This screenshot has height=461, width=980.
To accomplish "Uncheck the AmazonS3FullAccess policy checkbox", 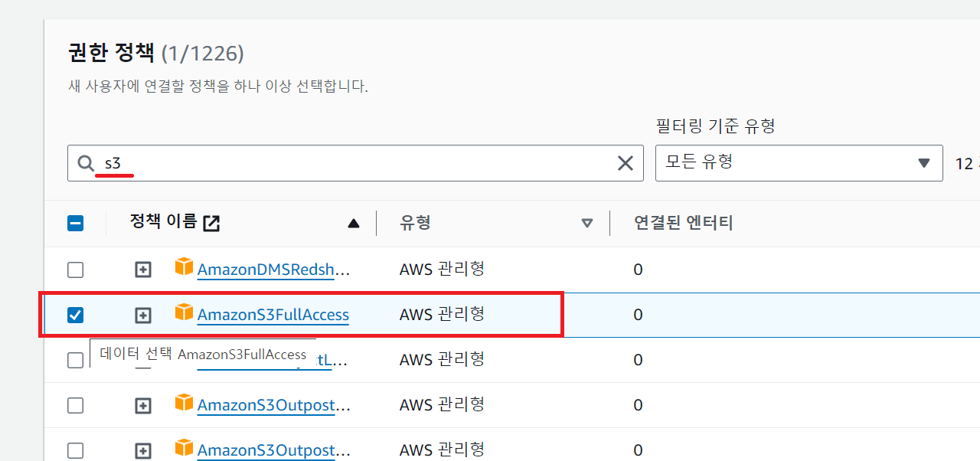I will click(x=75, y=315).
